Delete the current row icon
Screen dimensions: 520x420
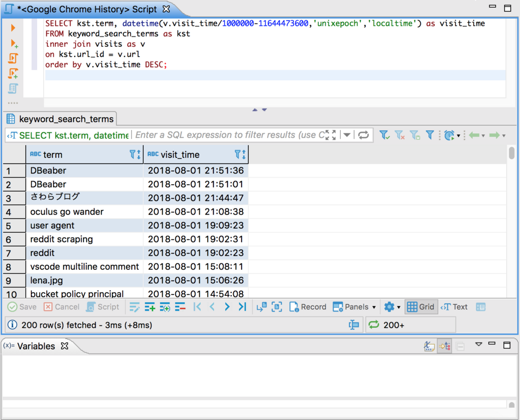(180, 307)
